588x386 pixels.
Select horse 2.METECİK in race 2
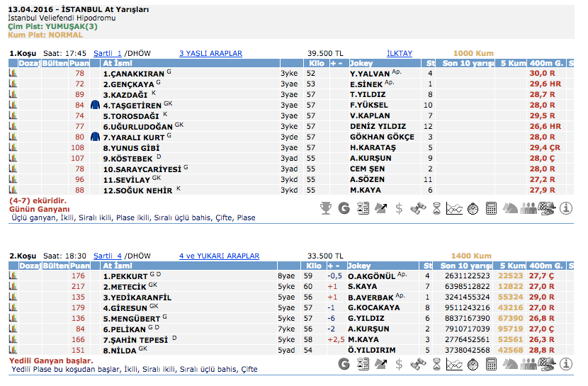[x=124, y=287]
